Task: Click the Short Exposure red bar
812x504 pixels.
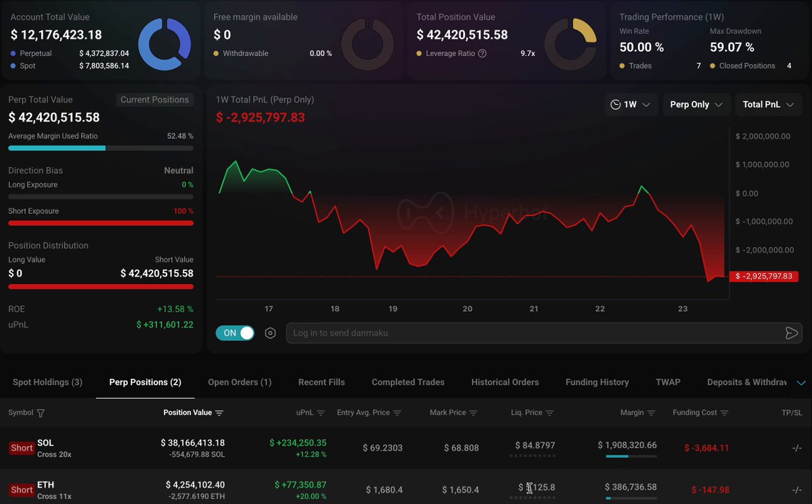Action: (101, 223)
